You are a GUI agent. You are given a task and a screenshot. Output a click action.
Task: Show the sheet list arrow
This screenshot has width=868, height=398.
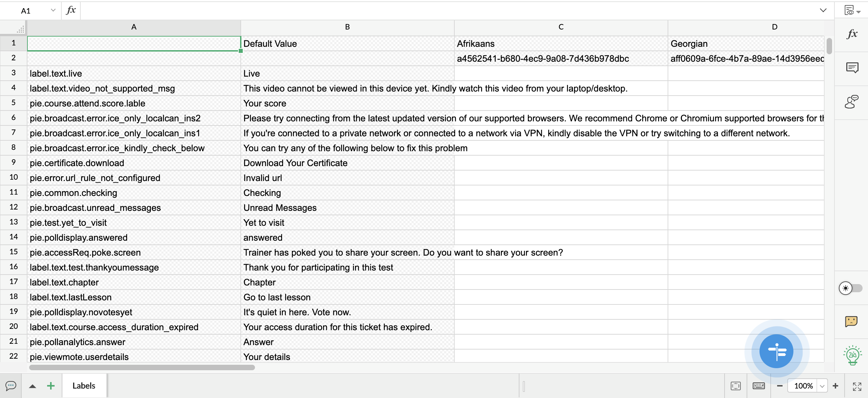(x=33, y=386)
